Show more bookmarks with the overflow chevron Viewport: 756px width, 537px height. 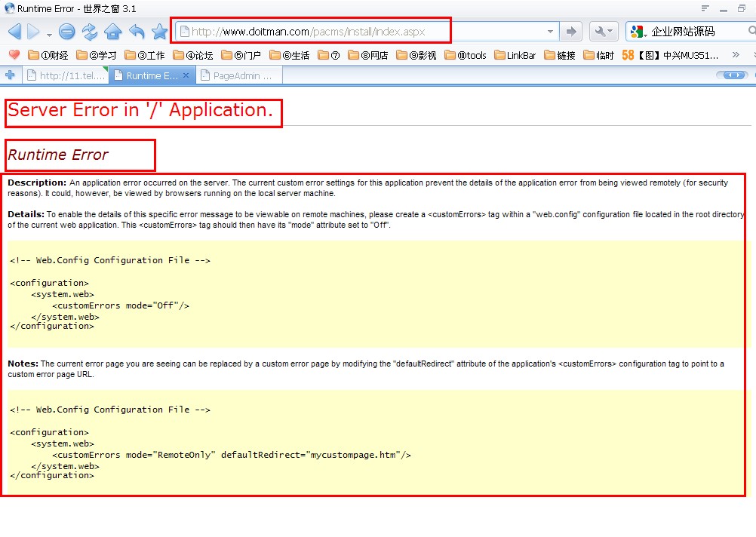[736, 55]
